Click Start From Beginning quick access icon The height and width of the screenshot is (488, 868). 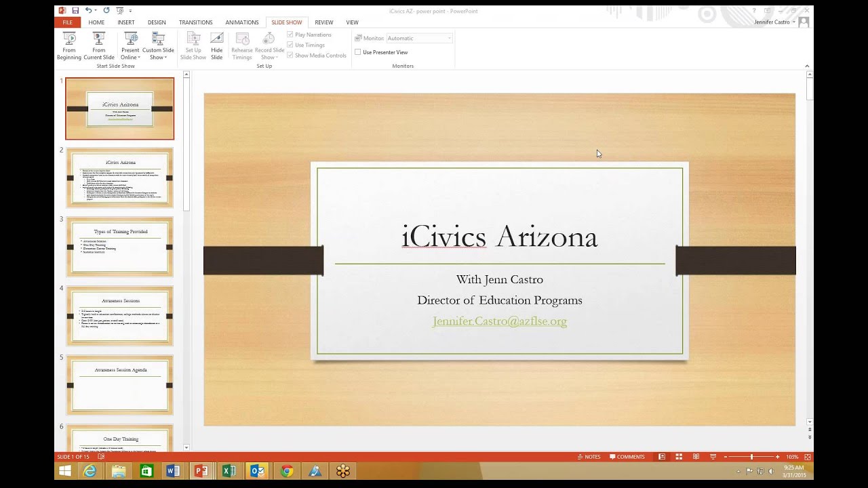pos(119,10)
